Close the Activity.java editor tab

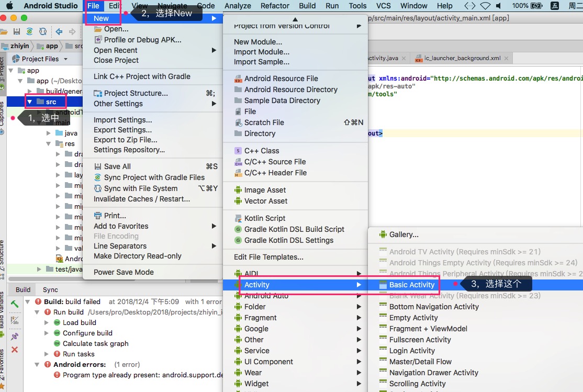click(x=404, y=59)
